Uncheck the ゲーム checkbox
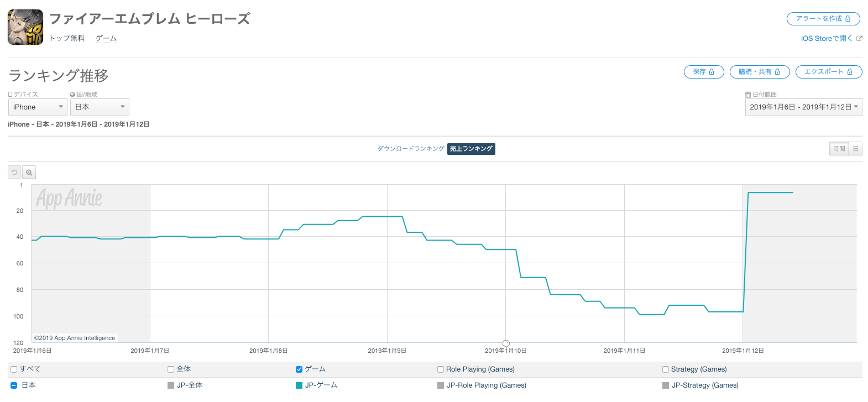 click(299, 369)
